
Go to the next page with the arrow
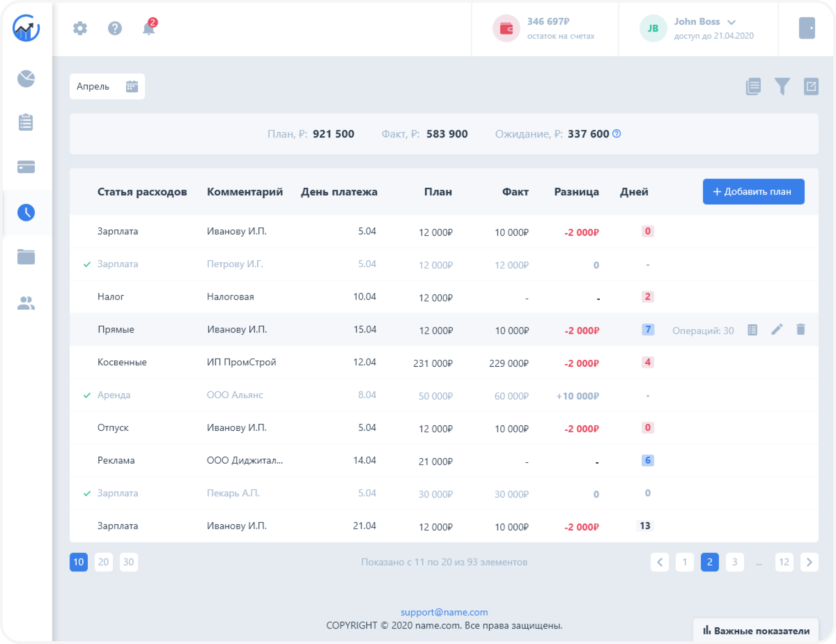point(809,562)
